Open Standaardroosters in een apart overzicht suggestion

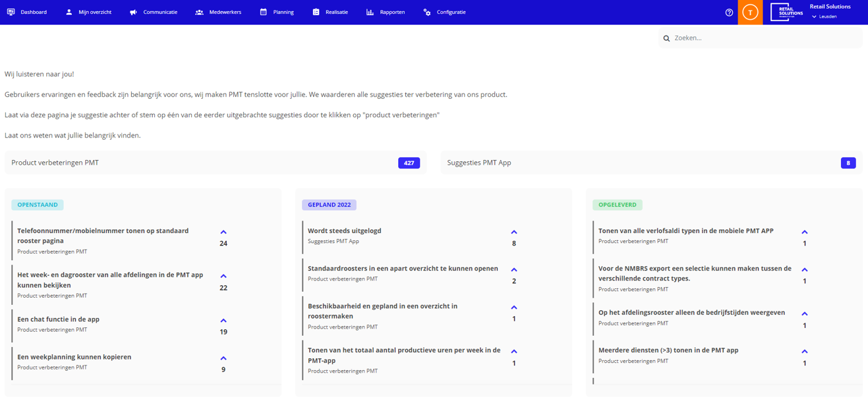[x=403, y=269]
